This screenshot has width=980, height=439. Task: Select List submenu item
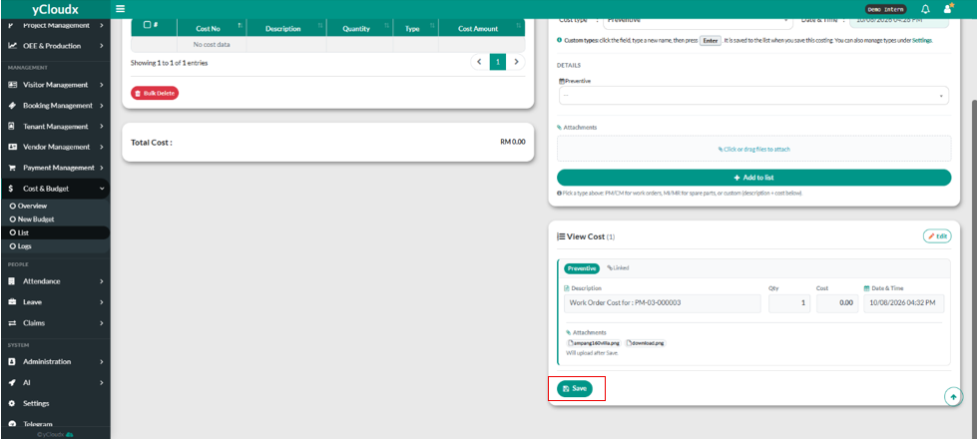tap(55, 232)
